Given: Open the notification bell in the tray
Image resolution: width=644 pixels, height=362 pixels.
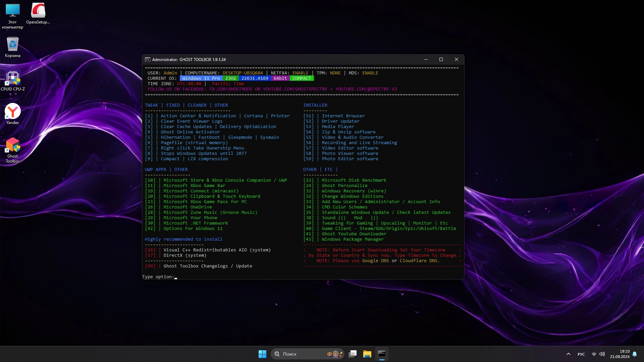Looking at the screenshot, I should (635, 354).
